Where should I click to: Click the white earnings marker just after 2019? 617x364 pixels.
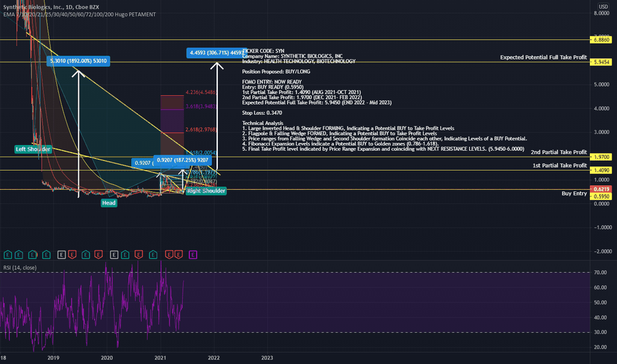click(62, 255)
